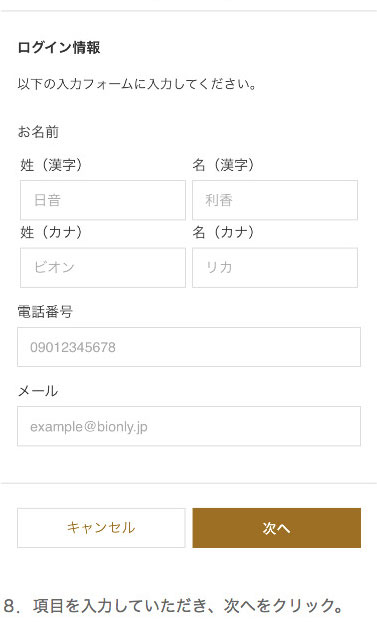Click the divider line above ログイン情報

(x=189, y=11)
